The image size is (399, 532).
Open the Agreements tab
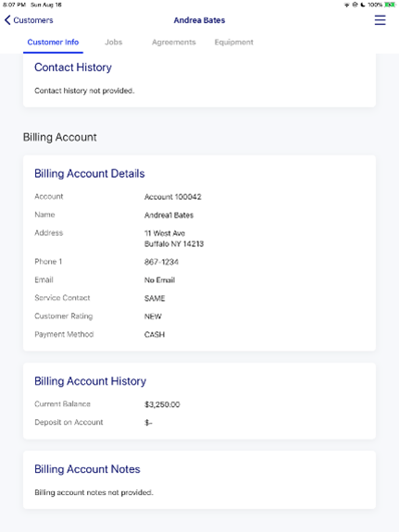174,42
